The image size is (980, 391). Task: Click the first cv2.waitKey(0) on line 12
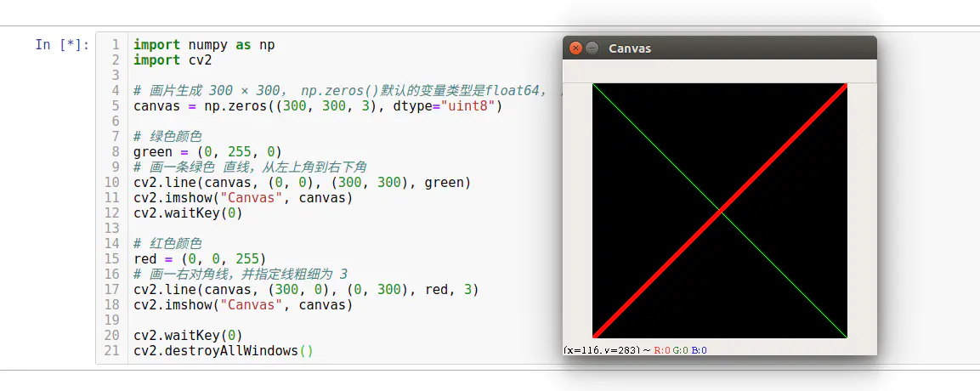tap(188, 213)
